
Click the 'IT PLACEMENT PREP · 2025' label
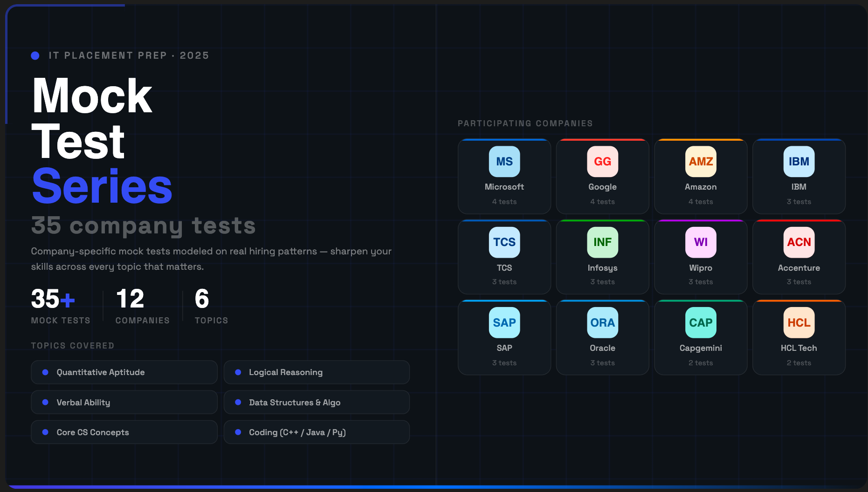(129, 55)
